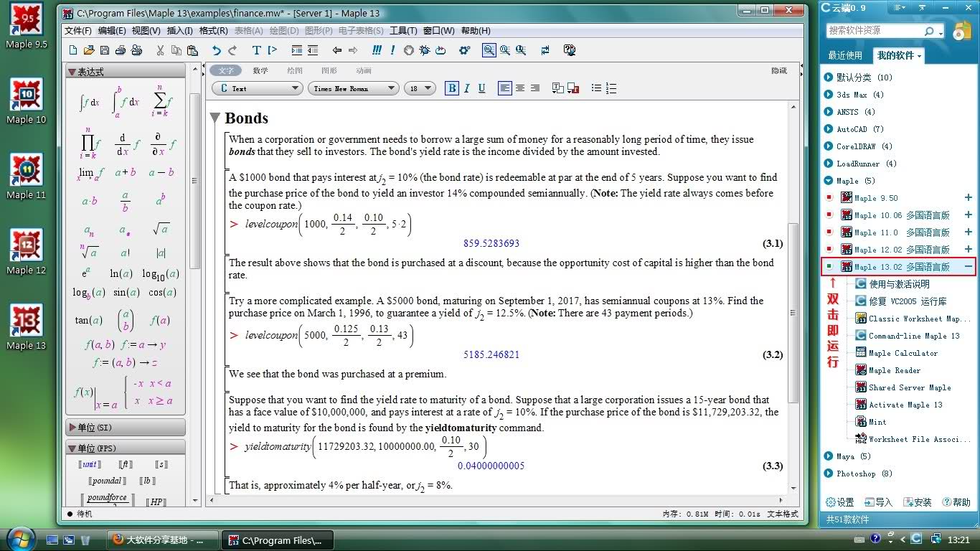Collapse the 单位(FPS) palette
The width and height of the screenshot is (980, 551).
tap(72, 448)
